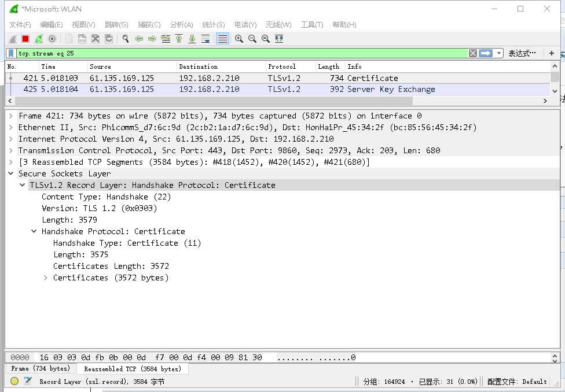Image resolution: width=565 pixels, height=392 pixels.
Task: Zoom in the main window text
Action: (x=239, y=39)
